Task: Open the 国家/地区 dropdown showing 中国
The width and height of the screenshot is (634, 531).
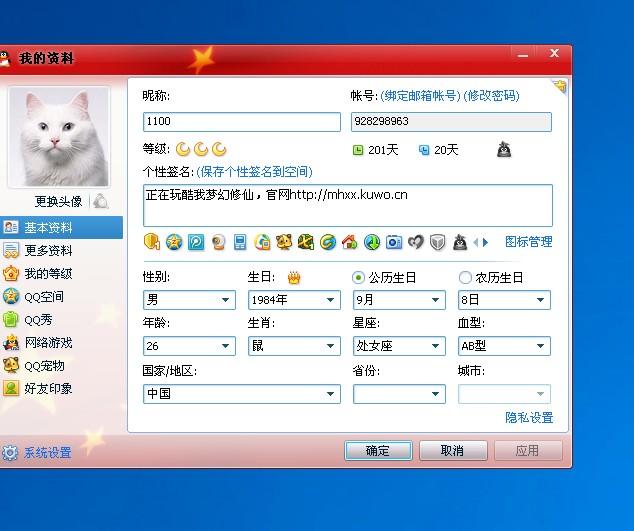Action: (x=242, y=393)
